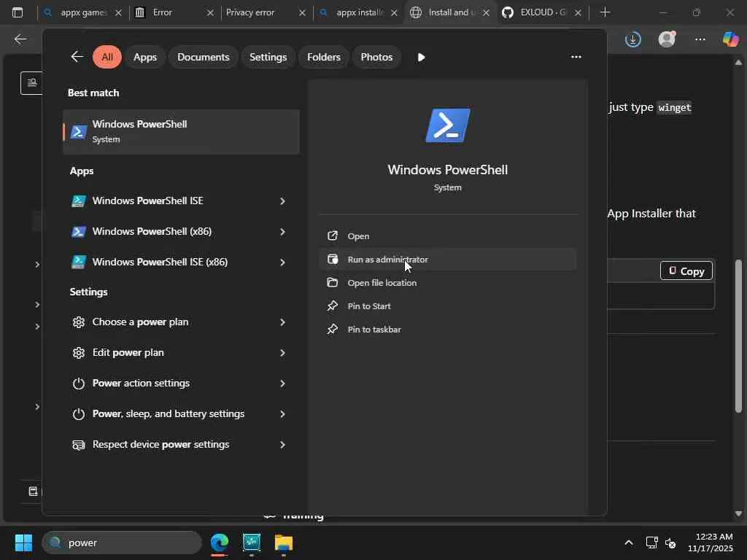The height and width of the screenshot is (560, 747).
Task: Expand Windows PowerShell ISE options chevron
Action: (282, 201)
